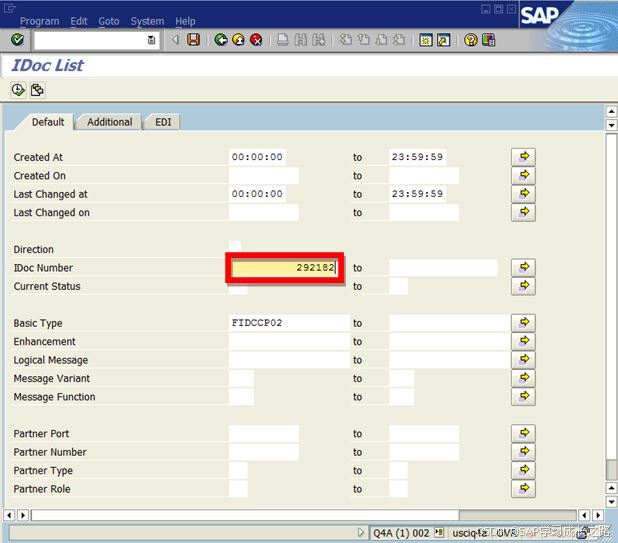Click the Created On from-date field
This screenshot has width=618, height=543.
pyautogui.click(x=264, y=175)
